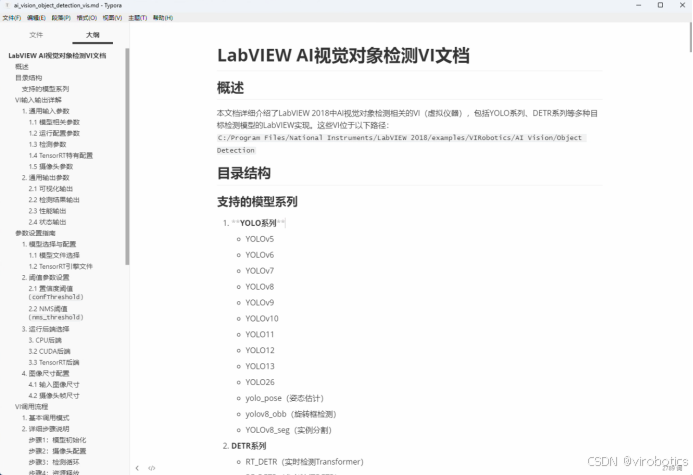Click the yolo_pose（姿态估计）bullet in the document
This screenshot has width=693, height=475.
click(x=285, y=398)
